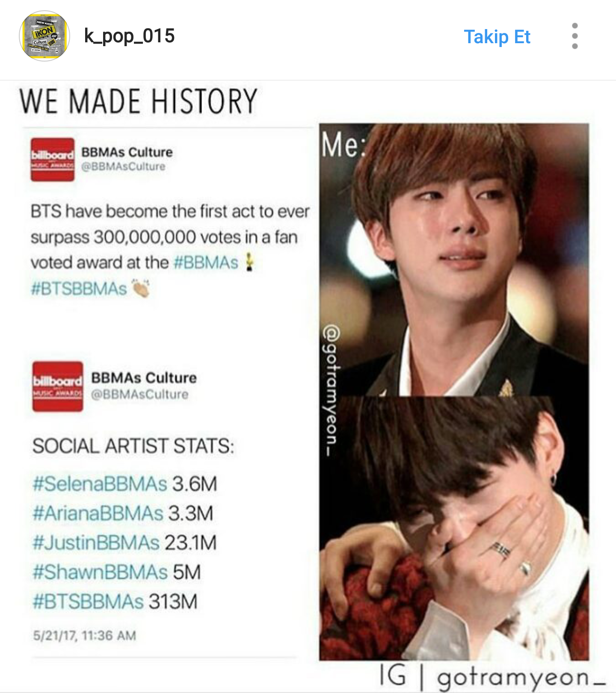Screen dimensions: 616x693
Task: Open the k_pop_015 profile avatar
Action: [x=44, y=36]
